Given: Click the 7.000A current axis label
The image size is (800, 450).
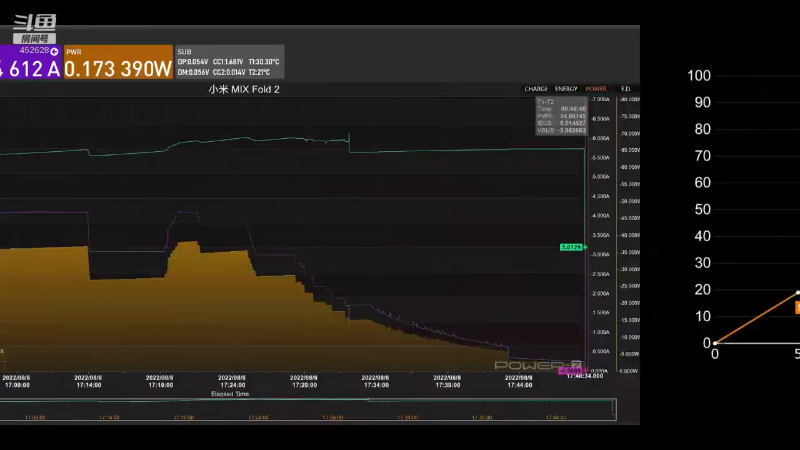Looking at the screenshot, I should (x=600, y=99).
